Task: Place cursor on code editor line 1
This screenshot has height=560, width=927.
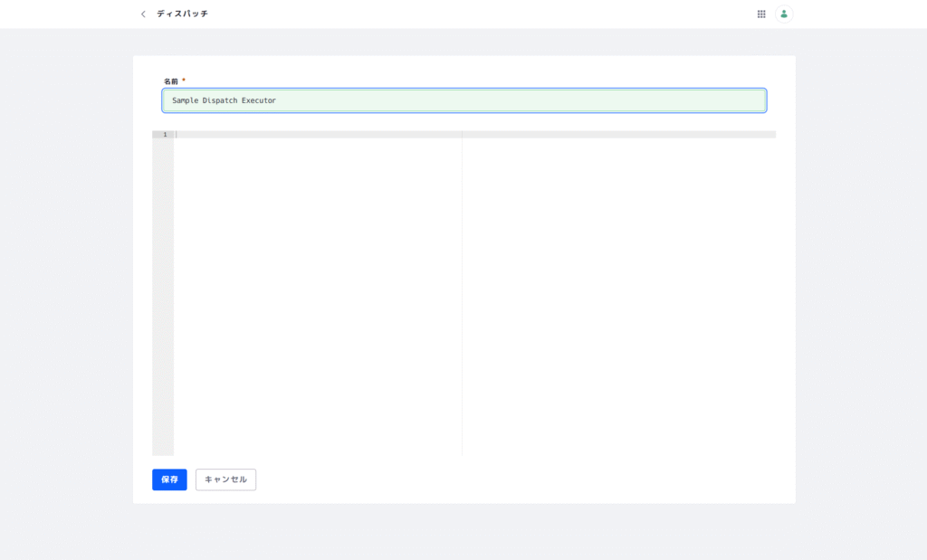Action: pyautogui.click(x=317, y=135)
